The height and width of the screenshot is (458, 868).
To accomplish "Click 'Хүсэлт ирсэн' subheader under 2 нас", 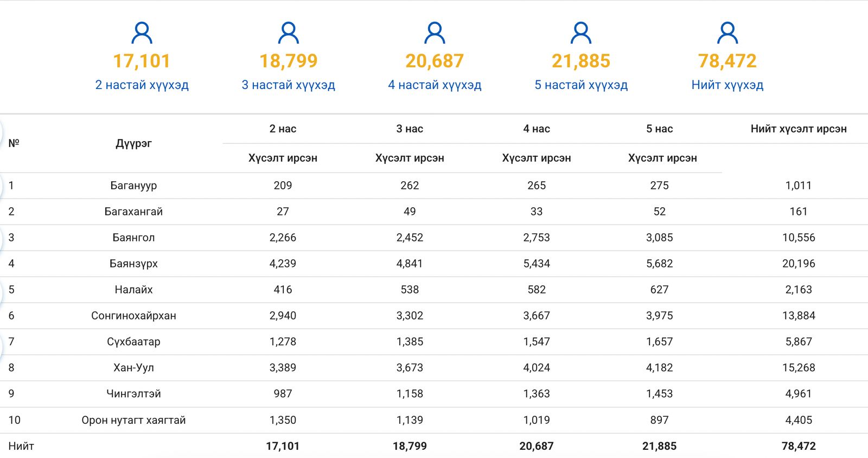I will point(283,158).
